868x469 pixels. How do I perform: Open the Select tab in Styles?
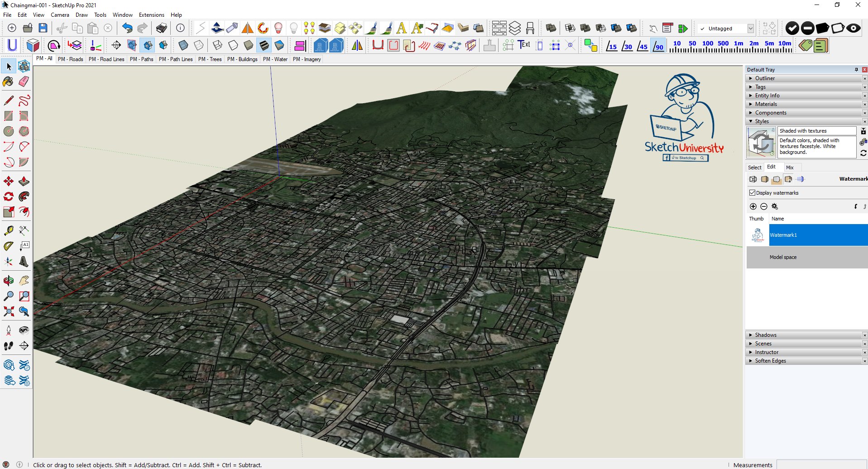pos(754,167)
